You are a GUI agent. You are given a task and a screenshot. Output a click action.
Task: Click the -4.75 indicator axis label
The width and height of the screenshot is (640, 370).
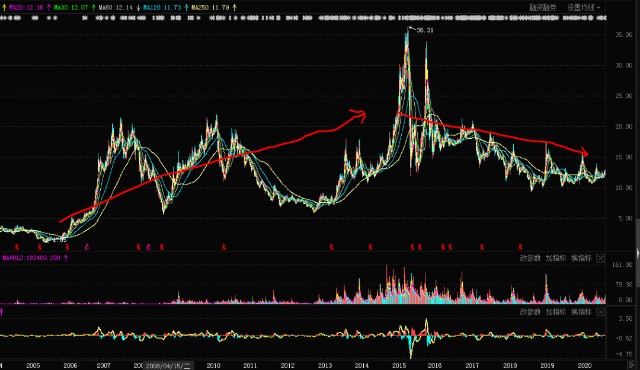click(624, 354)
